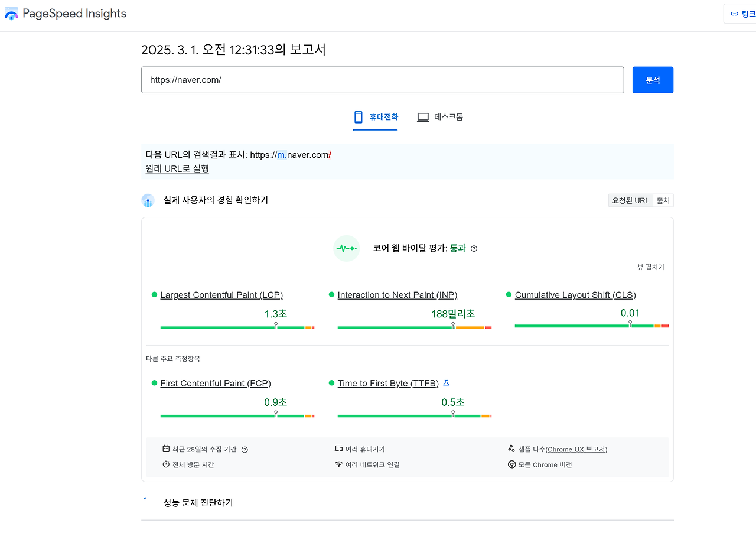This screenshot has height=549, width=756.
Task: Click the FCP distribution bar
Action: click(237, 416)
